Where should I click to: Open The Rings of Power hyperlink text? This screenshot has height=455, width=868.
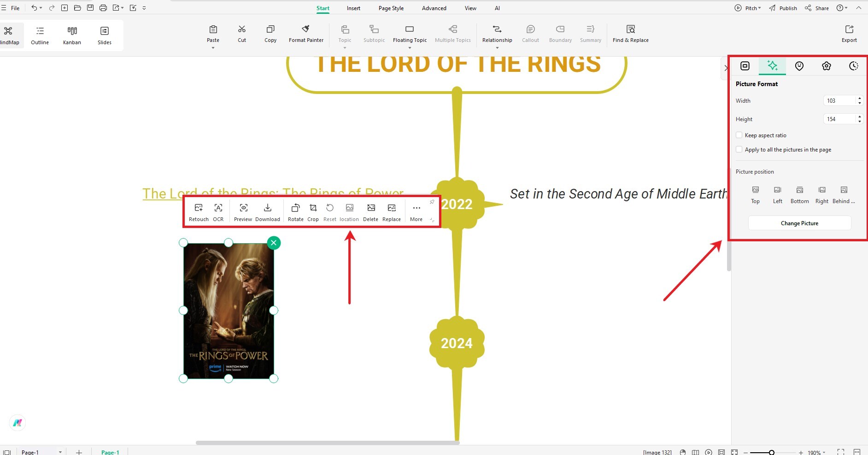coord(273,193)
